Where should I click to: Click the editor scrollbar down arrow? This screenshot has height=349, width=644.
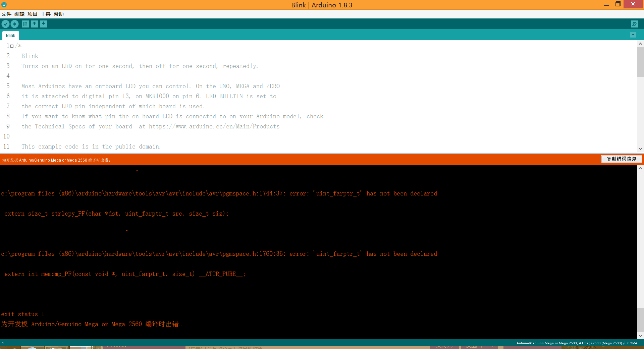640,149
